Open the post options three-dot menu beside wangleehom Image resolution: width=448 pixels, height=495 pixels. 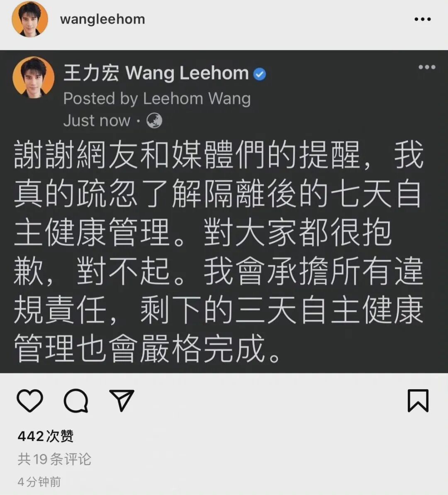pyautogui.click(x=422, y=19)
